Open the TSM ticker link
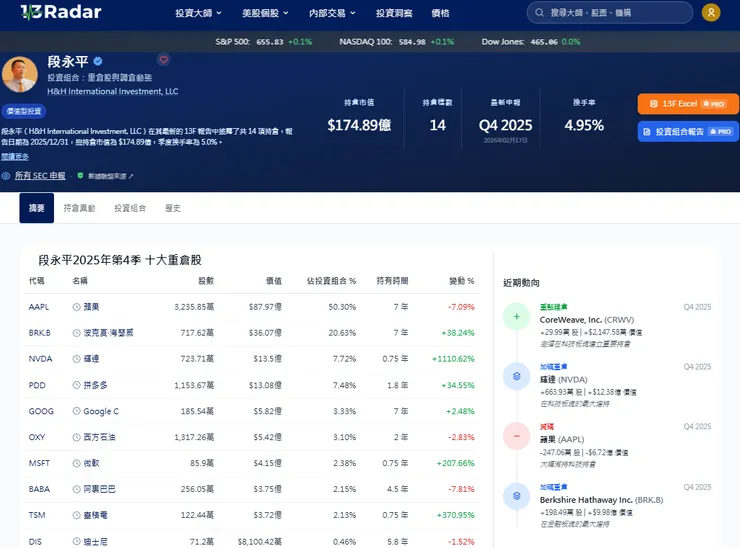Viewport: 740px width, 548px height. click(x=37, y=515)
